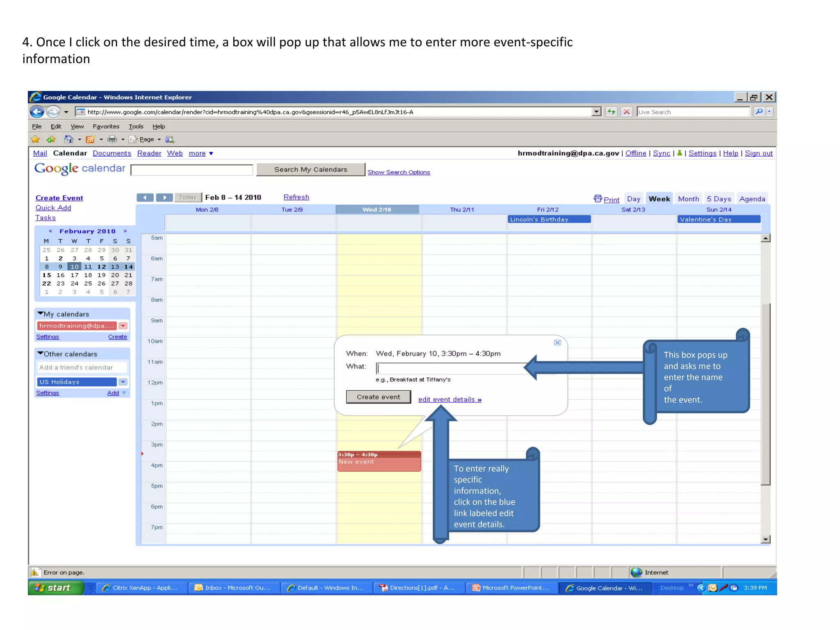Click the Add to Favorites icon

click(51, 139)
